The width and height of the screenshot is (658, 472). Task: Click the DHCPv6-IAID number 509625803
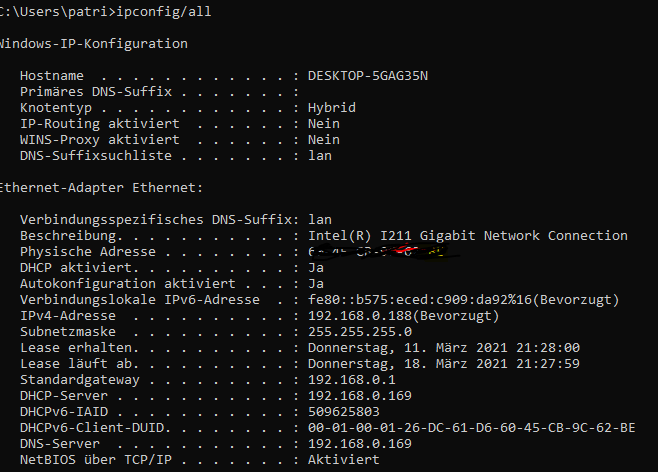tap(344, 412)
